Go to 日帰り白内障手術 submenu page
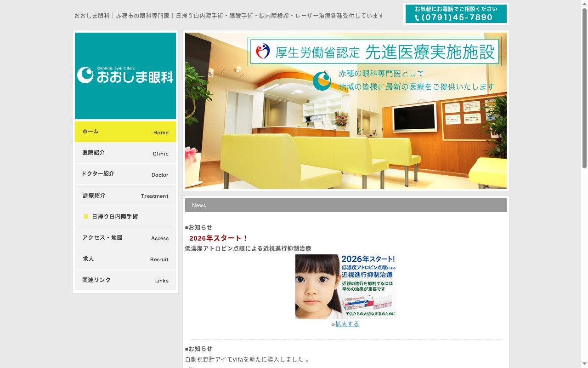 point(125,217)
